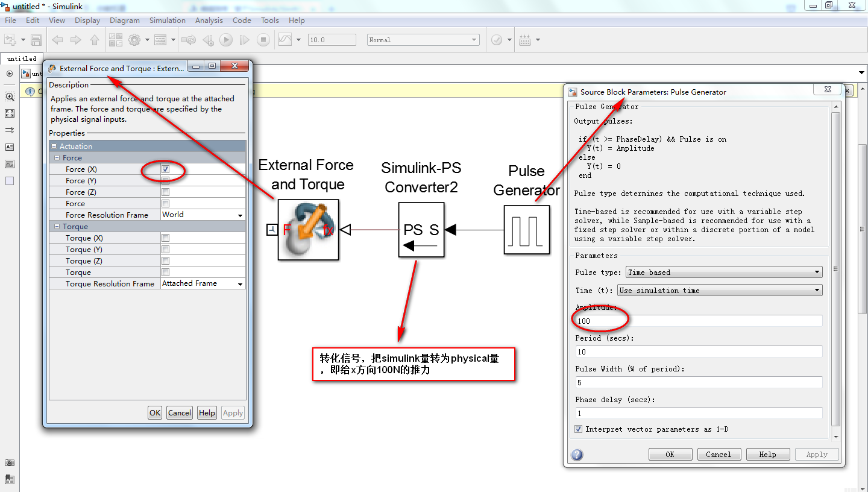Viewport: 868px width, 492px height.
Task: Click Cancel in Pulse Generator dialog
Action: pos(719,455)
